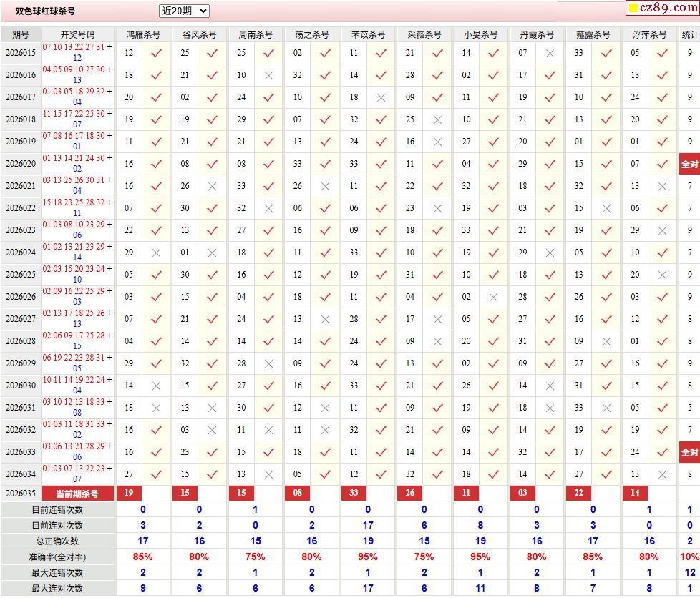Open the 近20期 period range dropdown
The image size is (700, 598).
[184, 11]
